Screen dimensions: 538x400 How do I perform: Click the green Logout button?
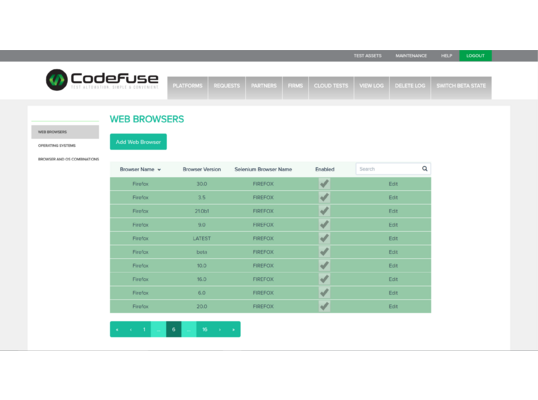coord(476,56)
